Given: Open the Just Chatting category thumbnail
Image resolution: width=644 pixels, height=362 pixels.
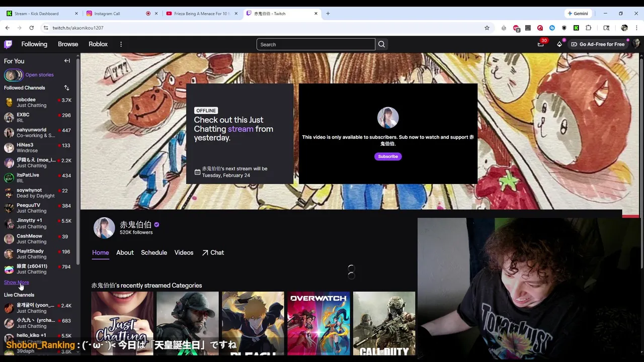Looking at the screenshot, I should 122,323.
